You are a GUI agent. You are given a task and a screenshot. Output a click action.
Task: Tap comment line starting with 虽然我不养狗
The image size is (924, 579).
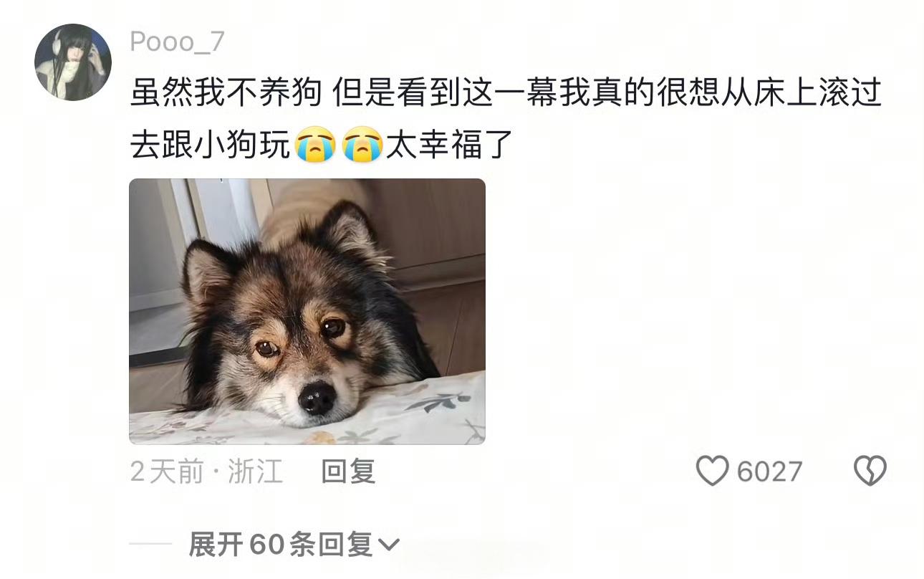506,93
